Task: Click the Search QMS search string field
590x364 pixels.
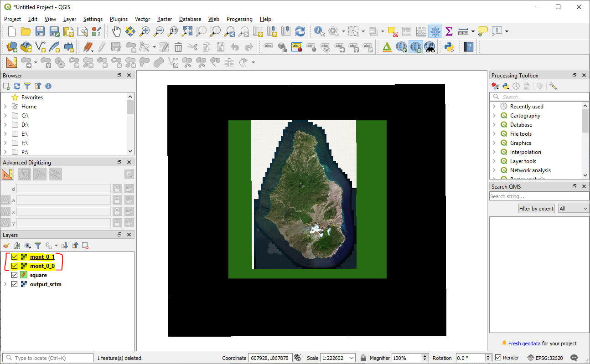Action: point(538,196)
